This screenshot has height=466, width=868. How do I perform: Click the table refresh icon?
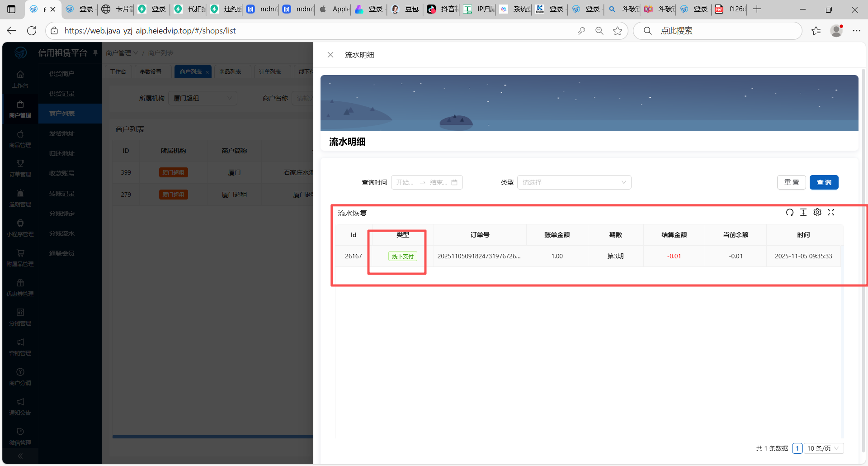point(789,213)
